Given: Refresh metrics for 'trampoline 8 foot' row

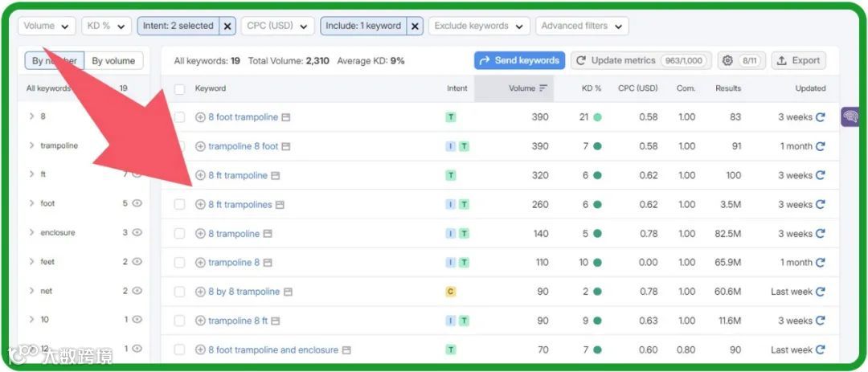Looking at the screenshot, I should coord(821,147).
